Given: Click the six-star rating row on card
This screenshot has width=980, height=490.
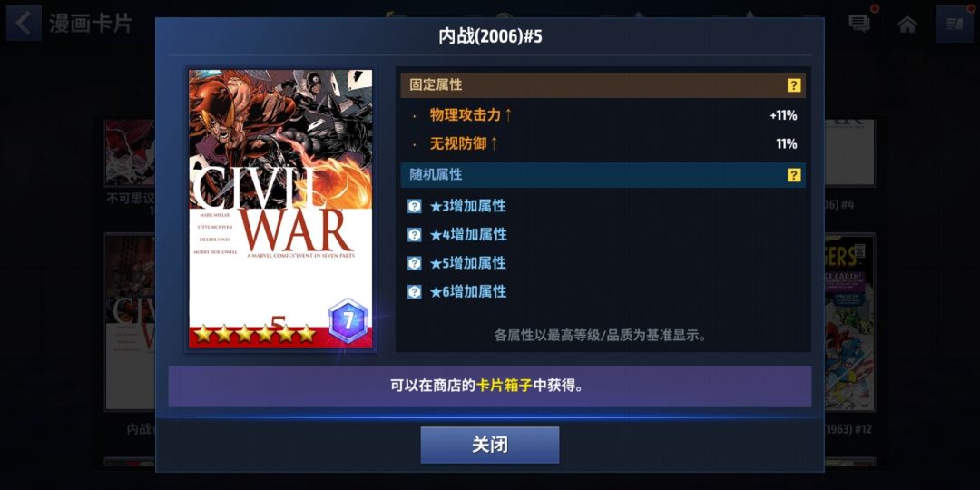Looking at the screenshot, I should (x=254, y=334).
